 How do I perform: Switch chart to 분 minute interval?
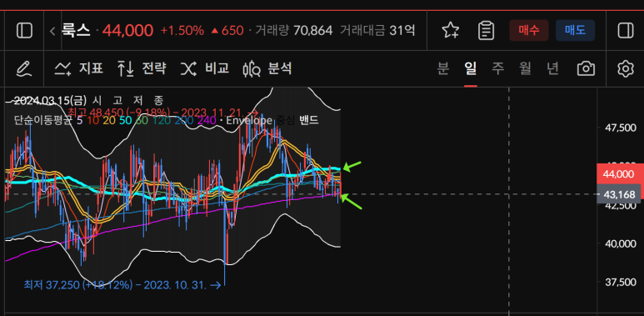coord(442,68)
